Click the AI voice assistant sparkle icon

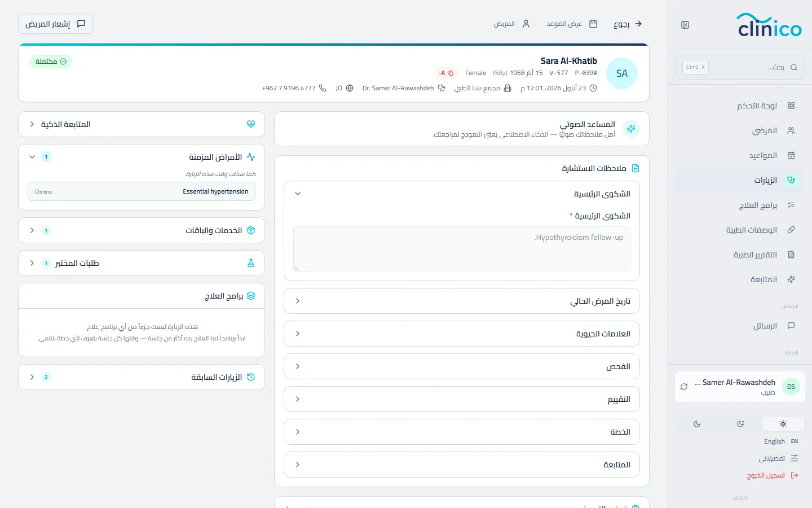click(x=631, y=129)
